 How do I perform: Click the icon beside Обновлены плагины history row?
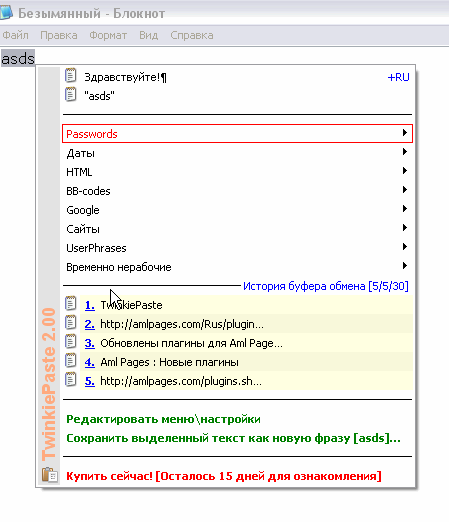[x=70, y=341]
